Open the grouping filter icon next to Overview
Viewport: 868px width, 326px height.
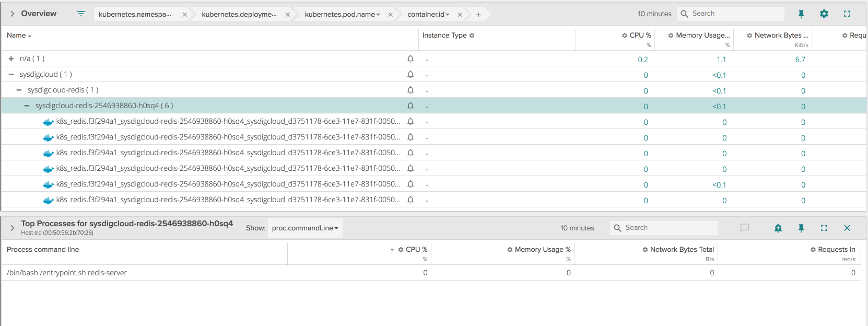pos(81,14)
